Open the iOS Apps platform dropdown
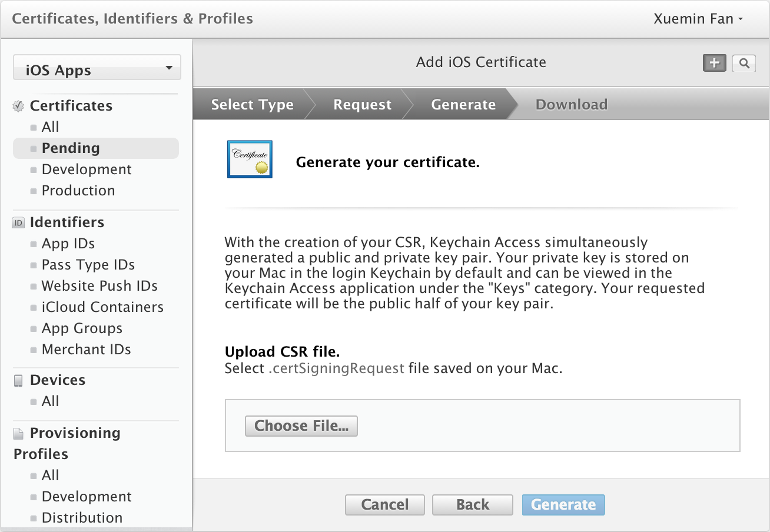Image resolution: width=770 pixels, height=532 pixels. [97, 68]
